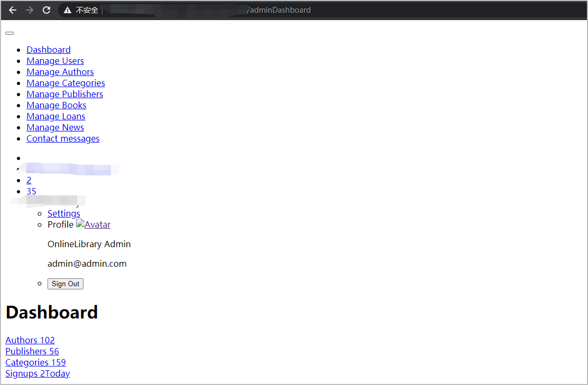Click the broken Avatar image
Image resolution: width=588 pixels, height=385 pixels.
93,224
